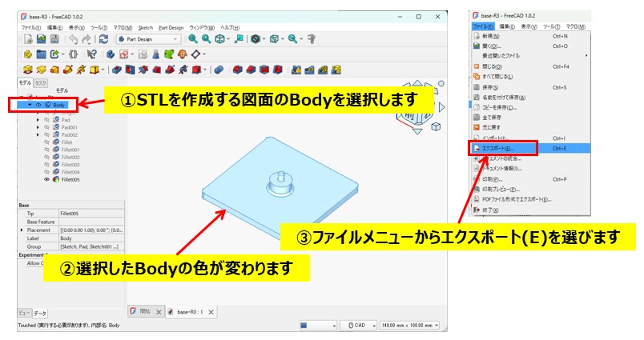Viewport: 644px width, 340px height.
Task: Toggle visibility eye of Pad001
Action: 46,127
